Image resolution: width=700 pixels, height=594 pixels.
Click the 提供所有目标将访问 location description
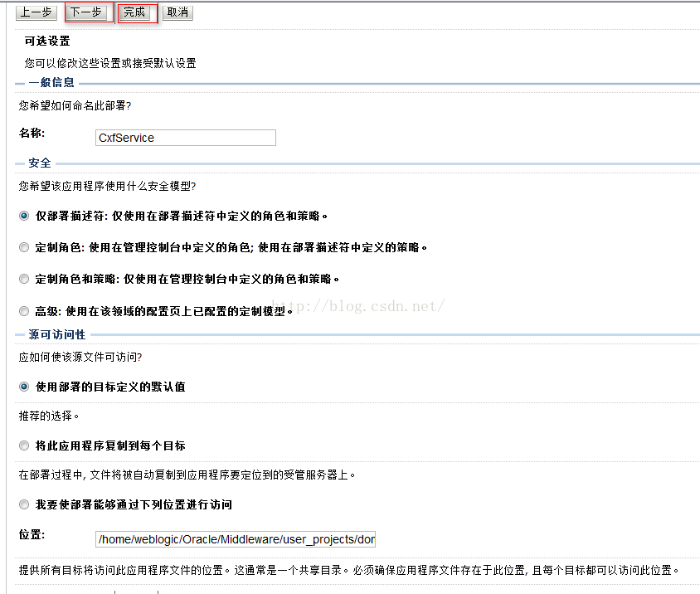tap(349, 570)
